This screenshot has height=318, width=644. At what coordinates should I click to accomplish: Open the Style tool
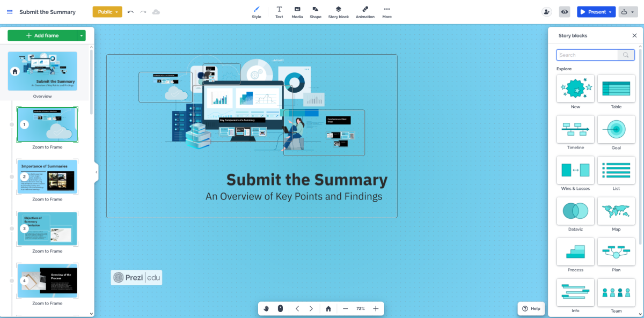(x=257, y=12)
